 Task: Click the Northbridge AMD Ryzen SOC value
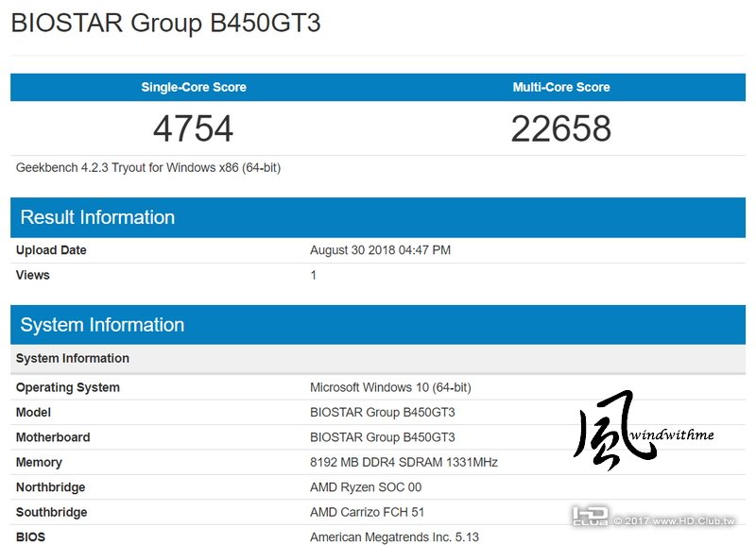tap(366, 487)
